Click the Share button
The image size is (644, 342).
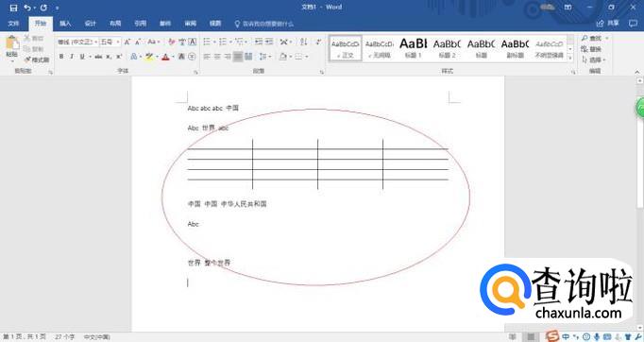(608, 24)
